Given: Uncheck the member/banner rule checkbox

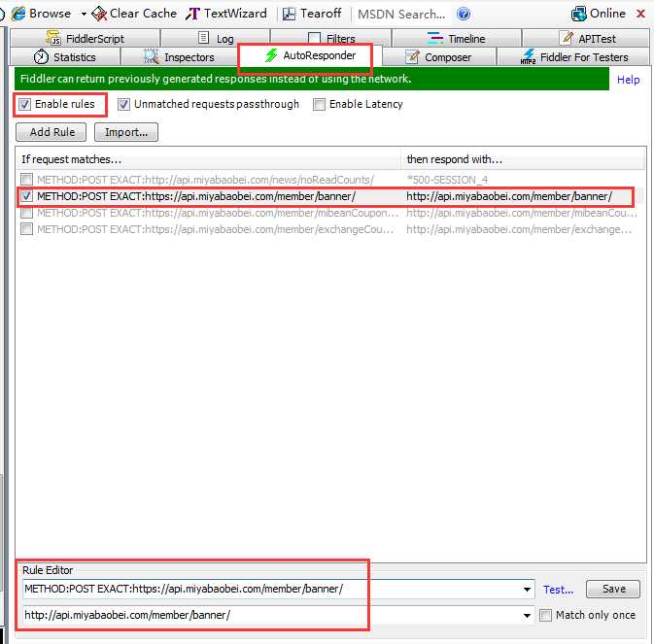Looking at the screenshot, I should pos(26,196).
